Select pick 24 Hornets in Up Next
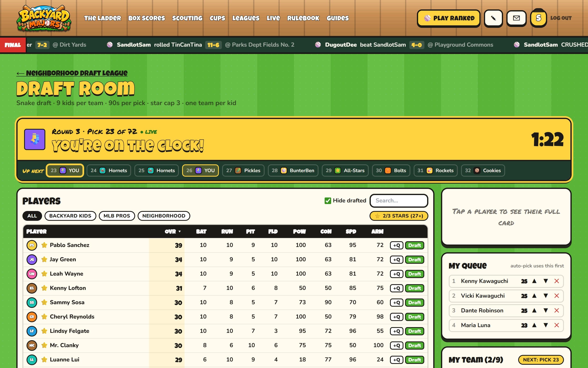Image resolution: width=588 pixels, height=368 pixels. [x=109, y=170]
